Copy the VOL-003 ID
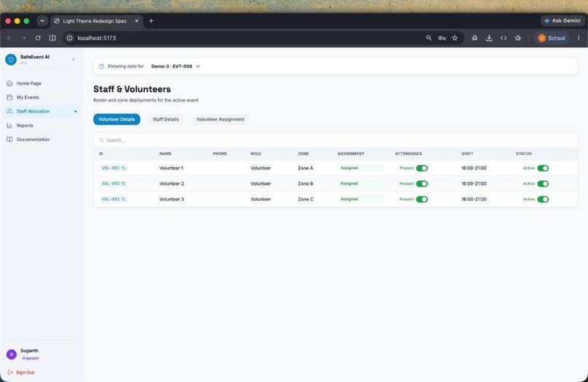Image resolution: width=588 pixels, height=382 pixels. point(124,199)
